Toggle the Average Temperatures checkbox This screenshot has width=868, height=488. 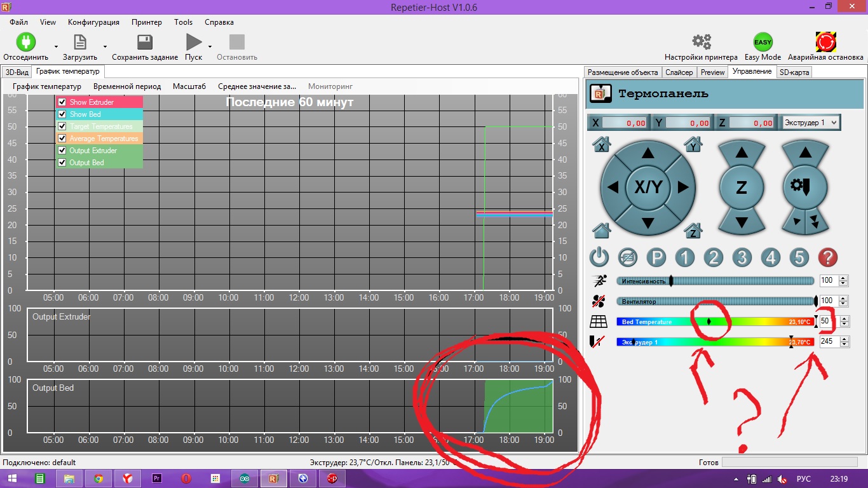point(62,139)
